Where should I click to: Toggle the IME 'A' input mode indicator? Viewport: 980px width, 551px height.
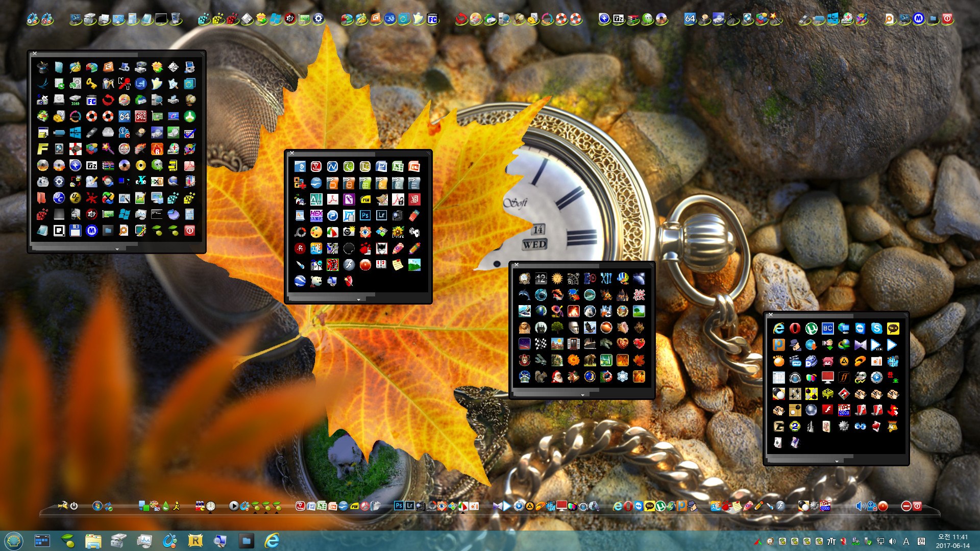(906, 541)
